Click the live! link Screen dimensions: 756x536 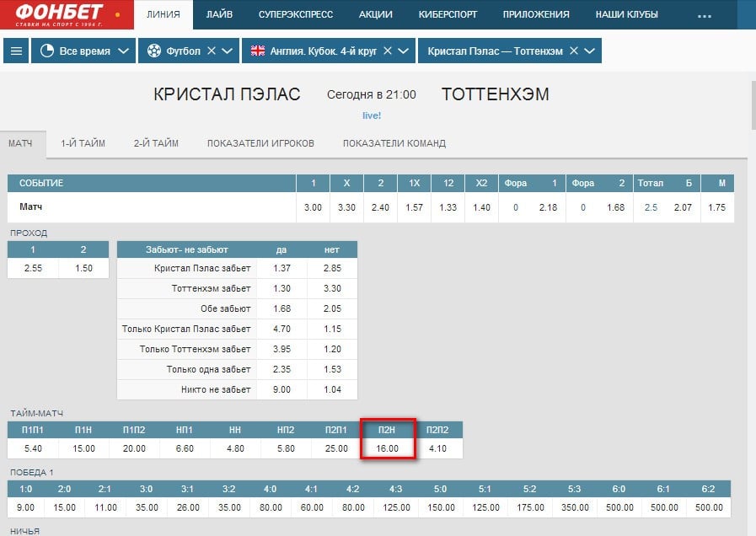pyautogui.click(x=372, y=115)
